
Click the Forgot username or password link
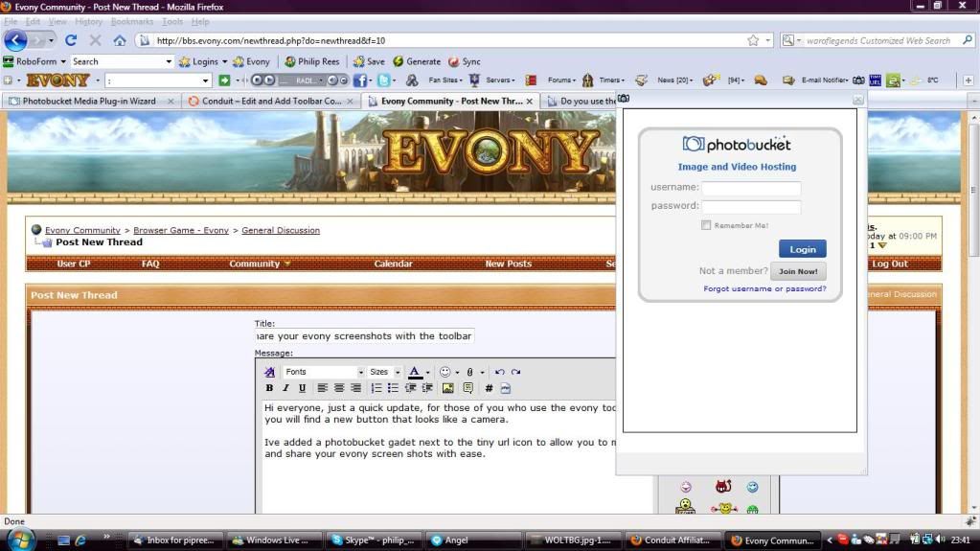pyautogui.click(x=764, y=288)
